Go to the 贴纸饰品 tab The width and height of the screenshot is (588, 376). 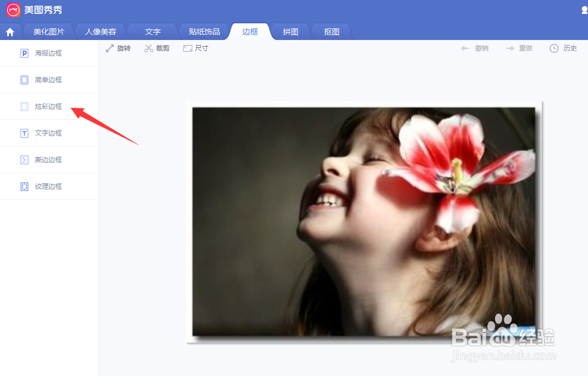coord(205,32)
